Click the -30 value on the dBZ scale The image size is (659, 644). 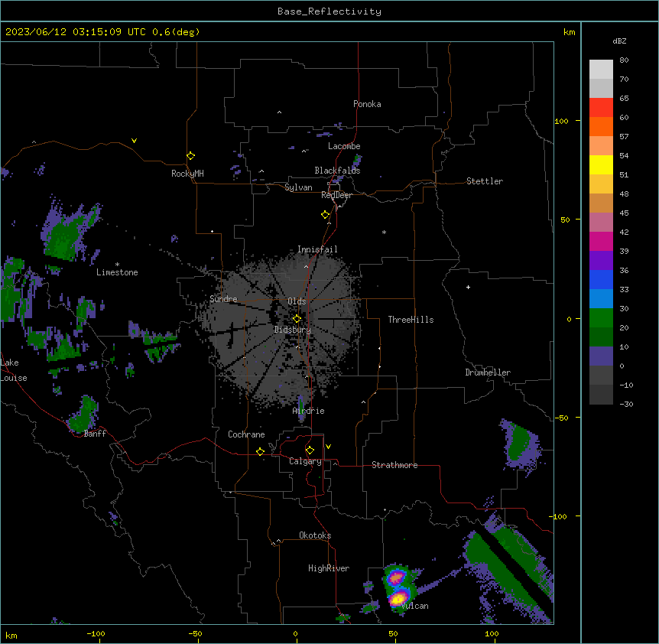pyautogui.click(x=626, y=405)
